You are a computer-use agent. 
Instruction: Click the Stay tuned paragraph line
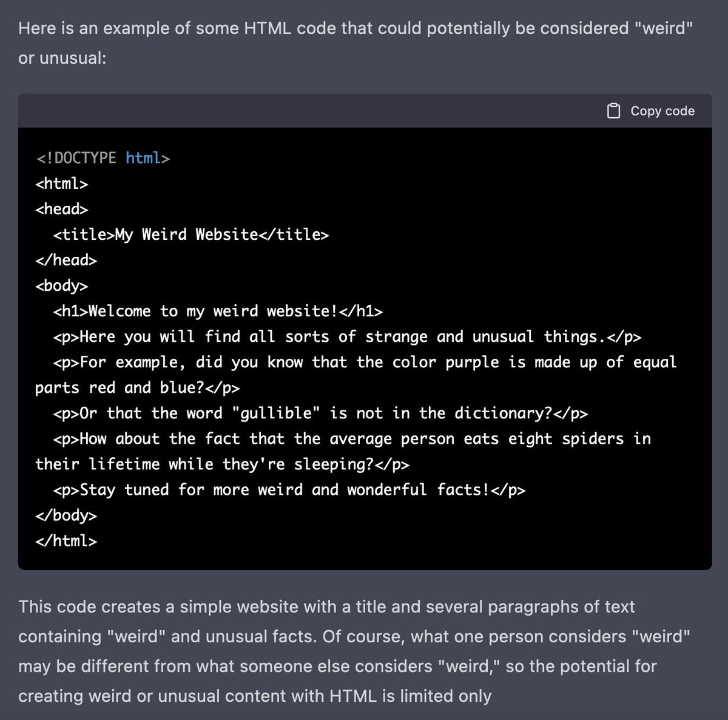289,489
